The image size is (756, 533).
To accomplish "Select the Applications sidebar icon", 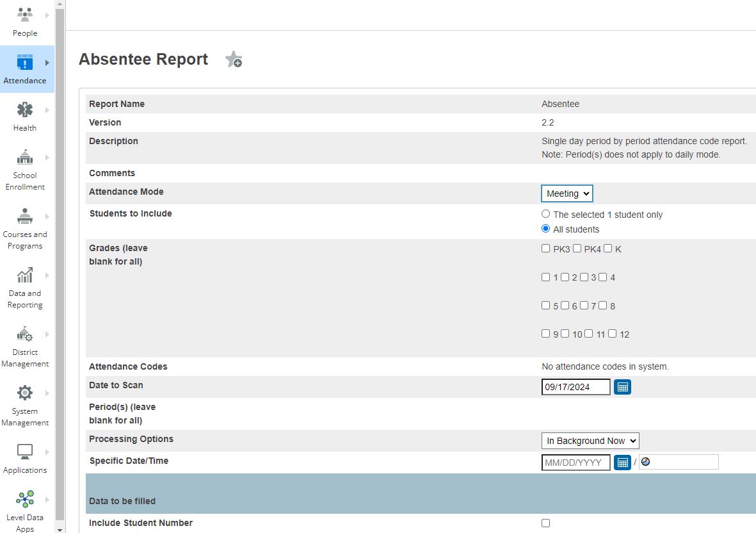I will coord(24,452).
